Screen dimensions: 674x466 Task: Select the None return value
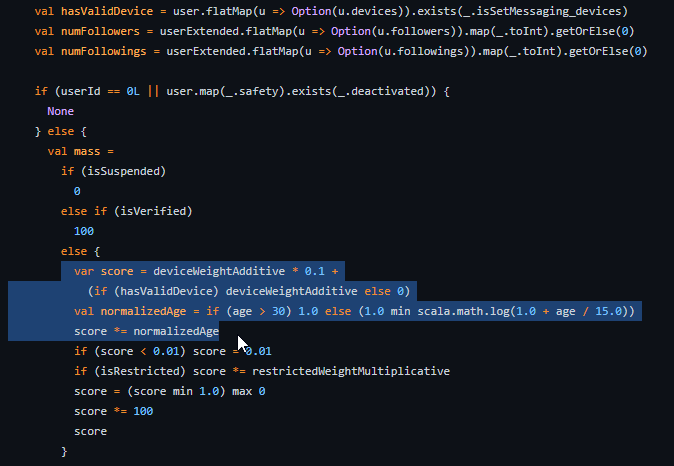(60, 111)
